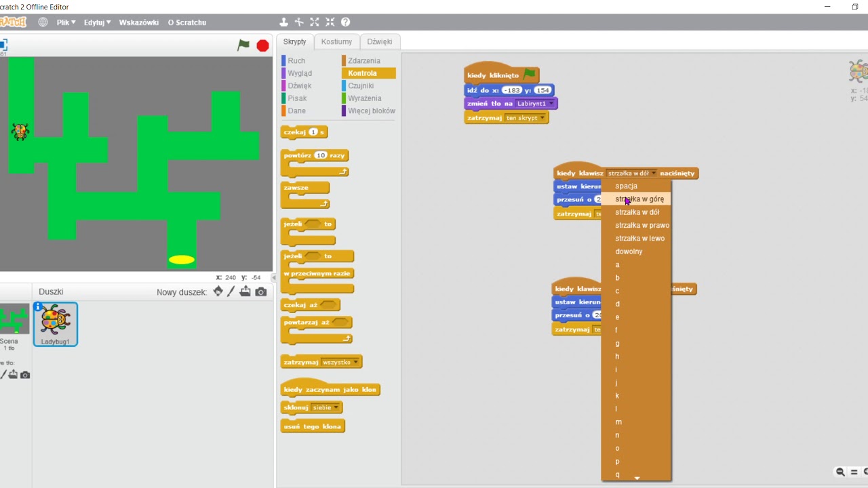
Task: Choose 'strzałka w dół' in key list
Action: tap(636, 212)
